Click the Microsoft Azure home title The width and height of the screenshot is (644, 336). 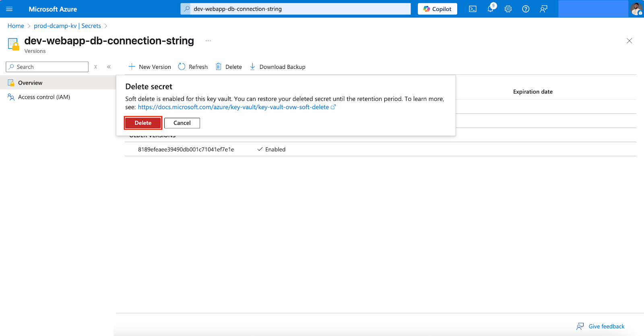53,9
